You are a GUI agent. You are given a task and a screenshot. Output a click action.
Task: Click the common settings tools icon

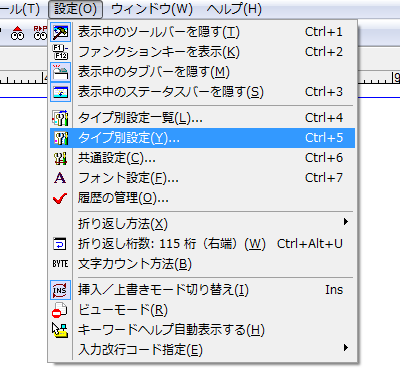(x=60, y=158)
